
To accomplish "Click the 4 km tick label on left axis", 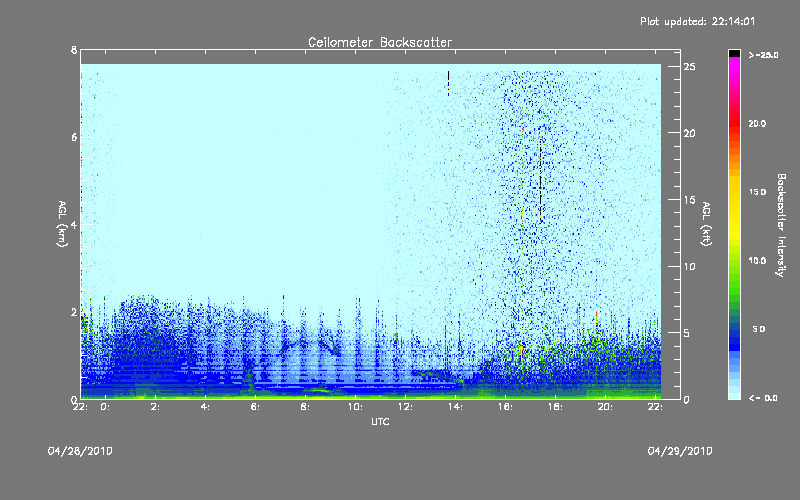I will pos(74,224).
